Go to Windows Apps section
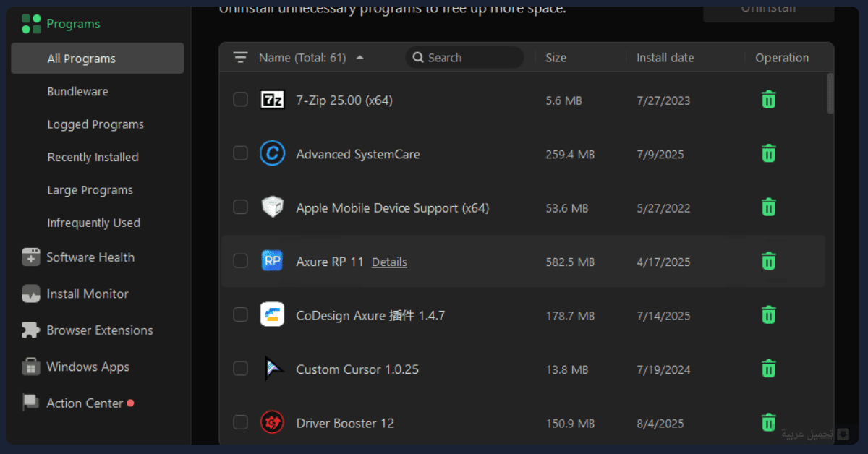 (x=88, y=367)
